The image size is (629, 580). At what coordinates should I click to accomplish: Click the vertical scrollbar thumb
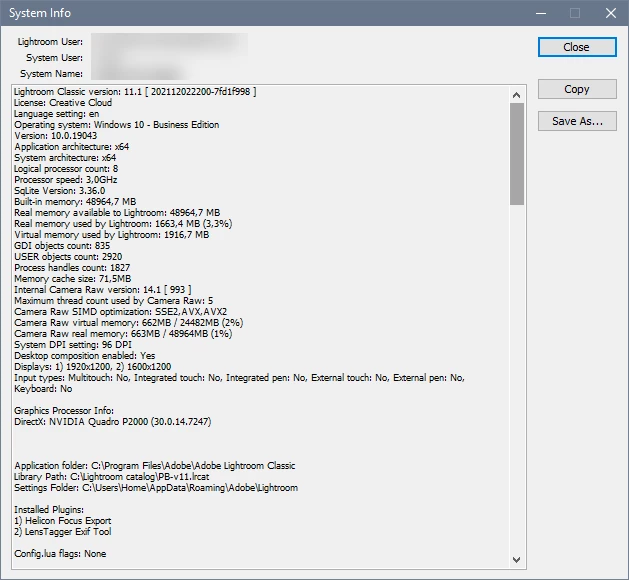click(517, 154)
